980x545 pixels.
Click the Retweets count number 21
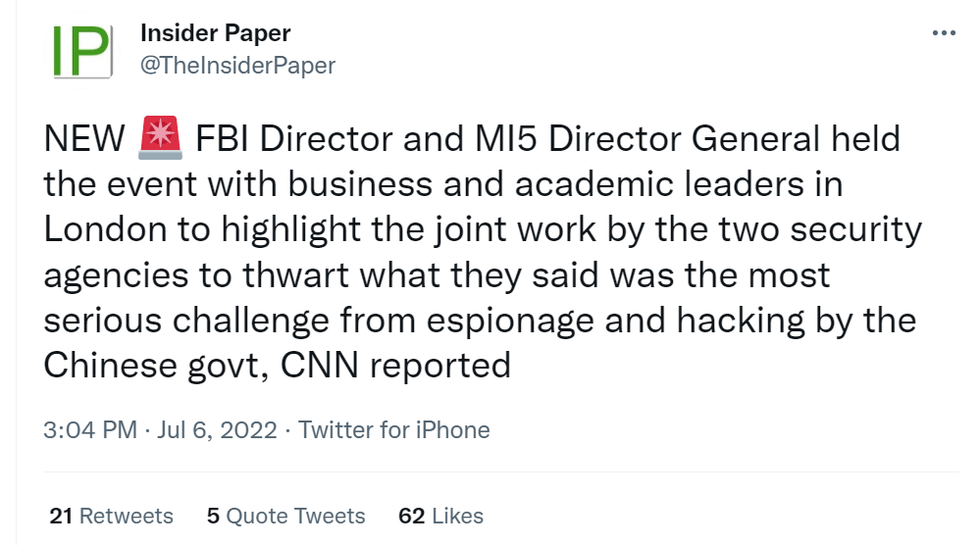[x=61, y=517]
